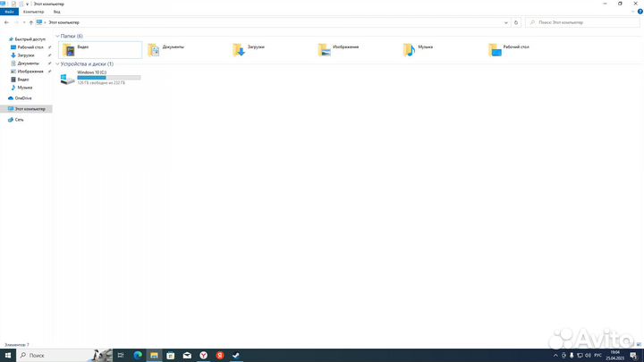Select Музыка in the sidebar
The image size is (644, 362).
coord(21,88)
